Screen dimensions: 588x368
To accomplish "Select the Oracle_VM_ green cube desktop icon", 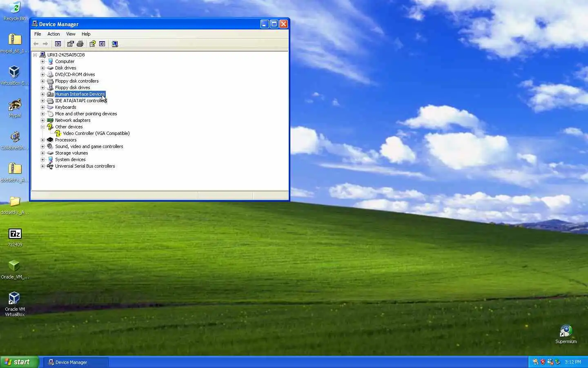I will 15,266.
